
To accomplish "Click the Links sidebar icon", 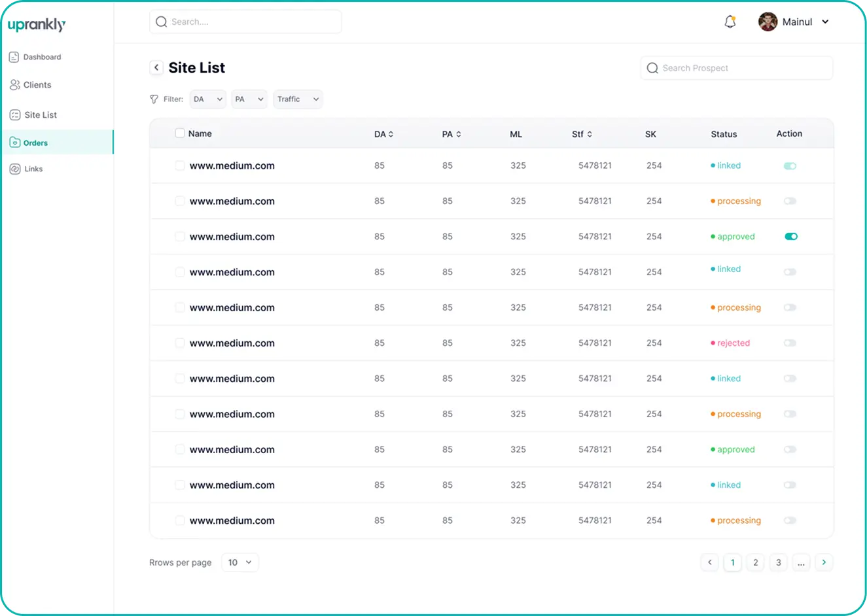I will [x=14, y=169].
